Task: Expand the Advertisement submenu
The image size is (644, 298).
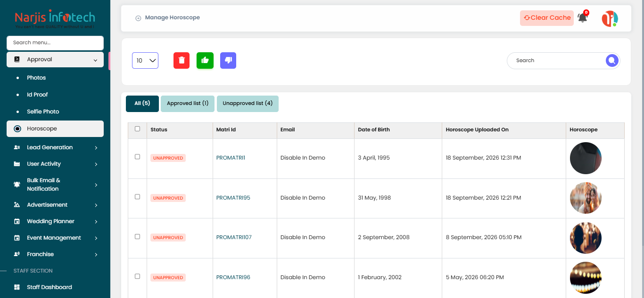Action: 96,205
